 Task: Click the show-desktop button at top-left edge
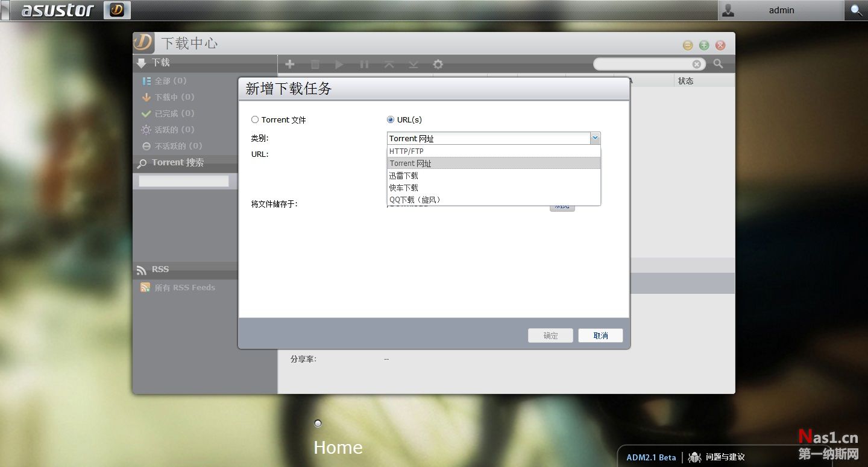click(5, 10)
